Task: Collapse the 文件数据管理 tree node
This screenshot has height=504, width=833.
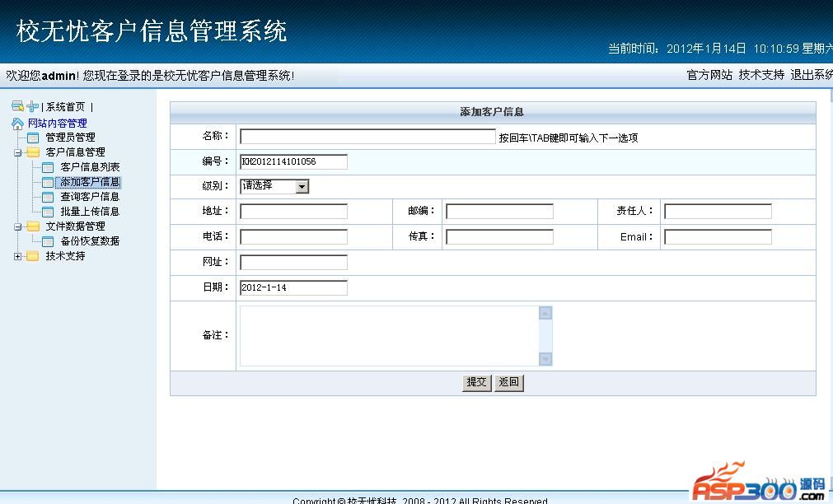Action: click(17, 226)
